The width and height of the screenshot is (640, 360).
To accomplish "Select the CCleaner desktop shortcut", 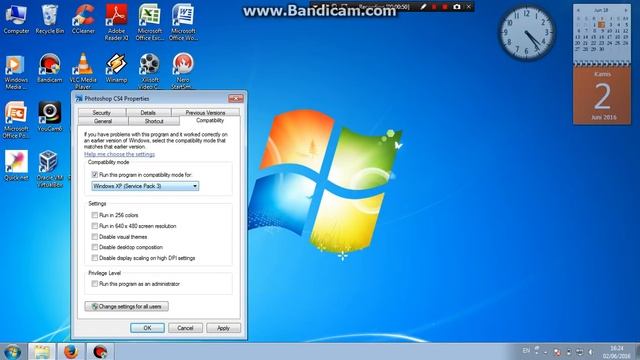I will coord(83,19).
